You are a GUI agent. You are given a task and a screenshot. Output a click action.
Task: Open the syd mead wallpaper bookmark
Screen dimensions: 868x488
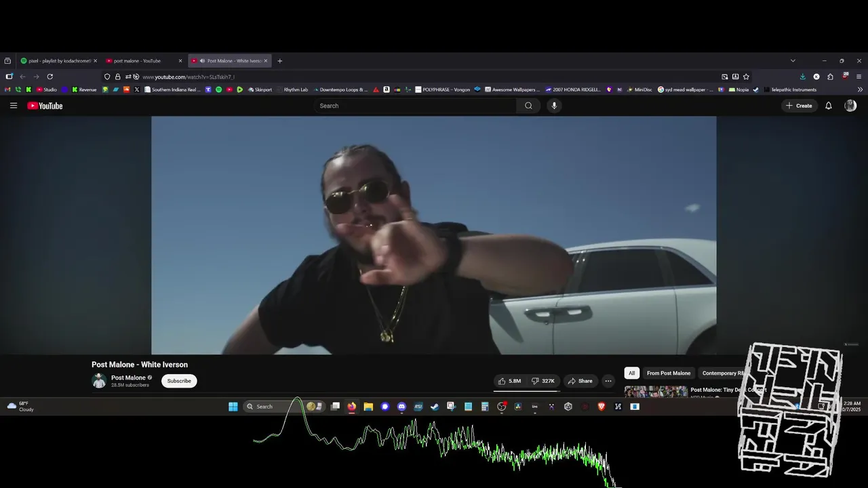point(686,89)
